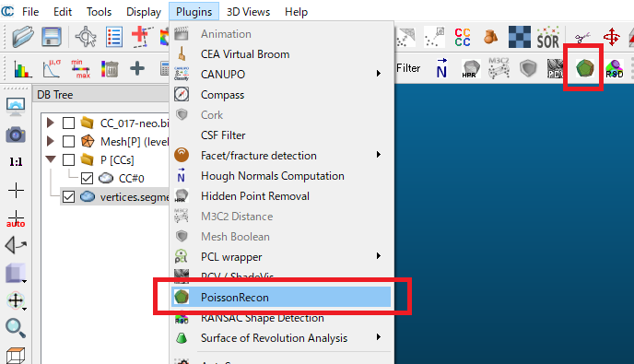The width and height of the screenshot is (634, 364).
Task: Uncheck the CC#0 cloud checkbox
Action: (x=87, y=179)
